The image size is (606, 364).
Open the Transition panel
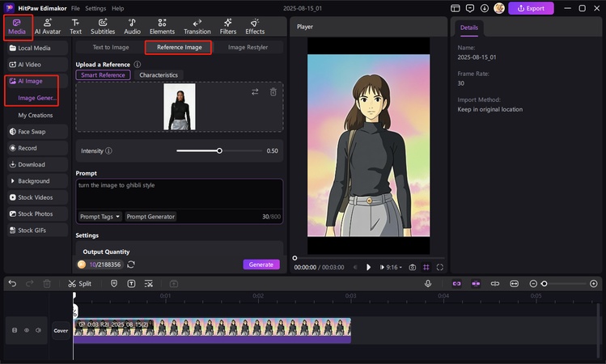coord(197,27)
